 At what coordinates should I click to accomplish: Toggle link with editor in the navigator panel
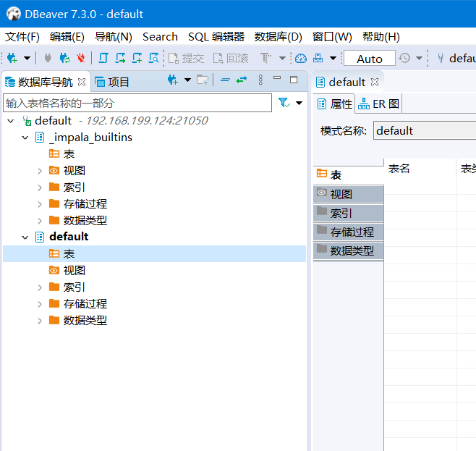click(x=242, y=80)
